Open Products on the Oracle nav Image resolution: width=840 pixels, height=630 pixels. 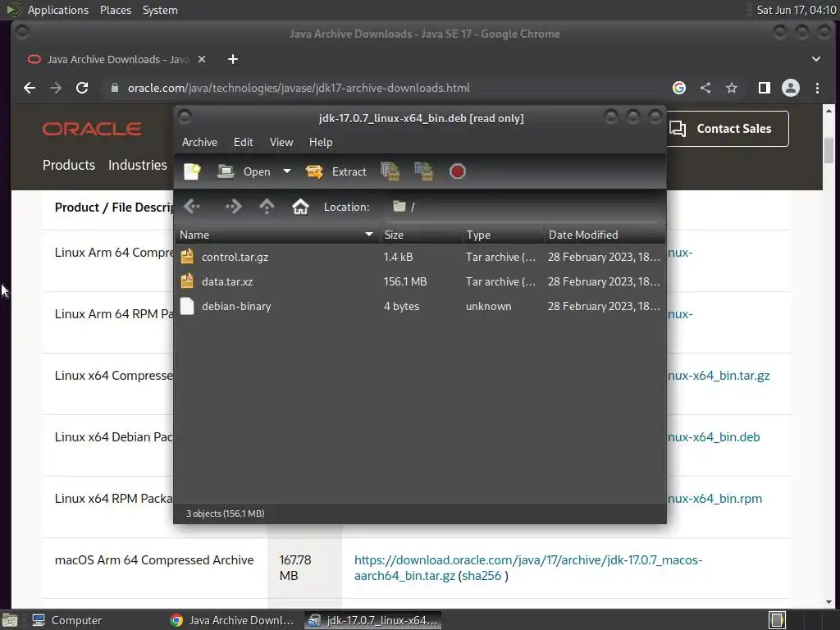tap(69, 165)
